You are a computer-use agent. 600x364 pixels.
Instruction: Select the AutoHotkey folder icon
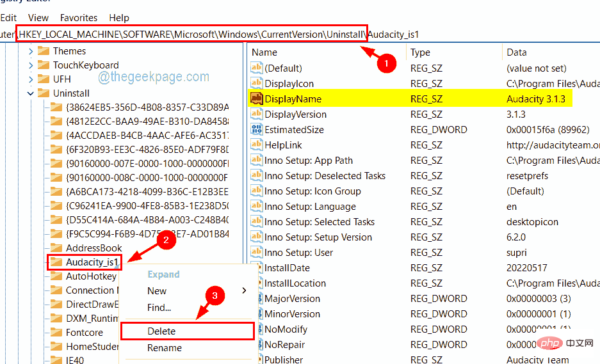(56, 276)
